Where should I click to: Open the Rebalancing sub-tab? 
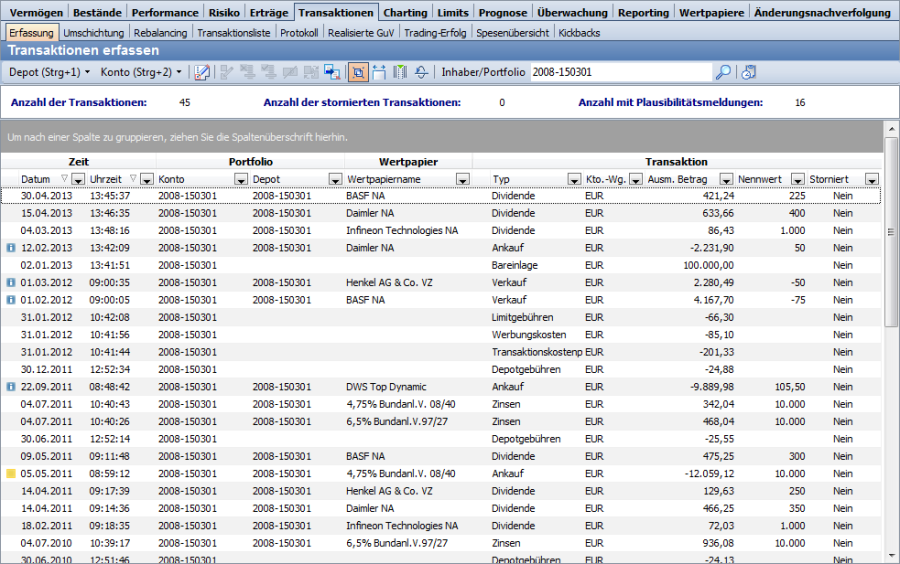(161, 33)
